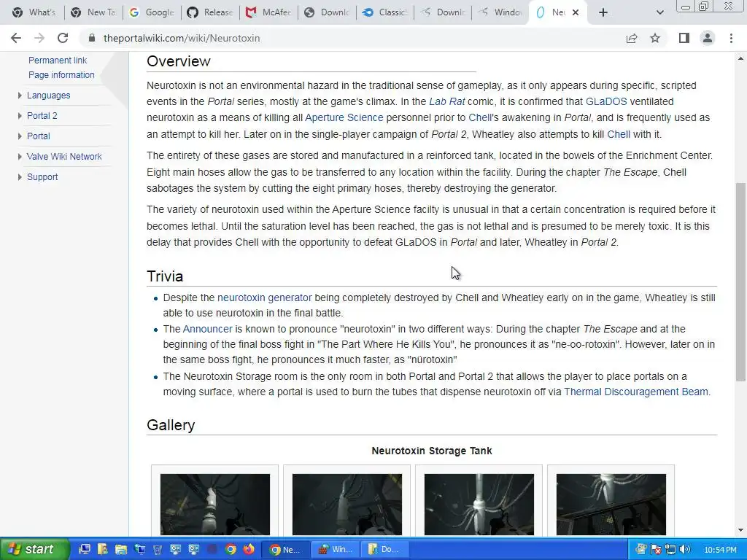The height and width of the screenshot is (560, 747).
Task: Show the tab search dropdown
Action: pyautogui.click(x=659, y=12)
